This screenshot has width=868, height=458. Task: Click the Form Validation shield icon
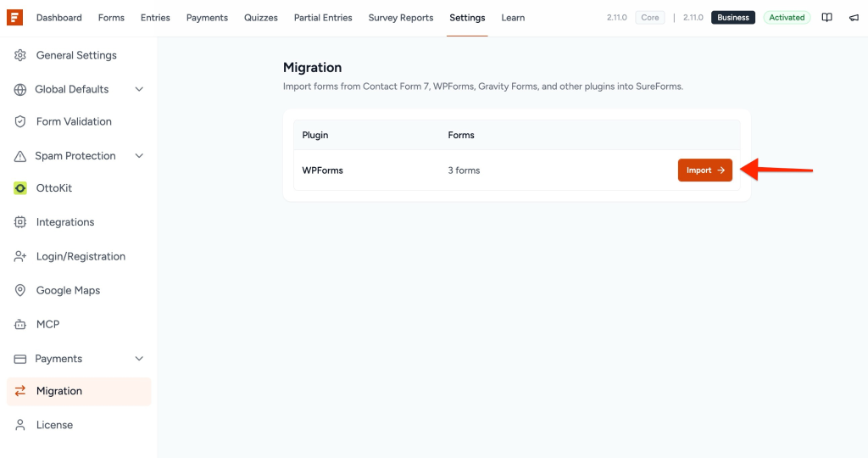point(20,122)
